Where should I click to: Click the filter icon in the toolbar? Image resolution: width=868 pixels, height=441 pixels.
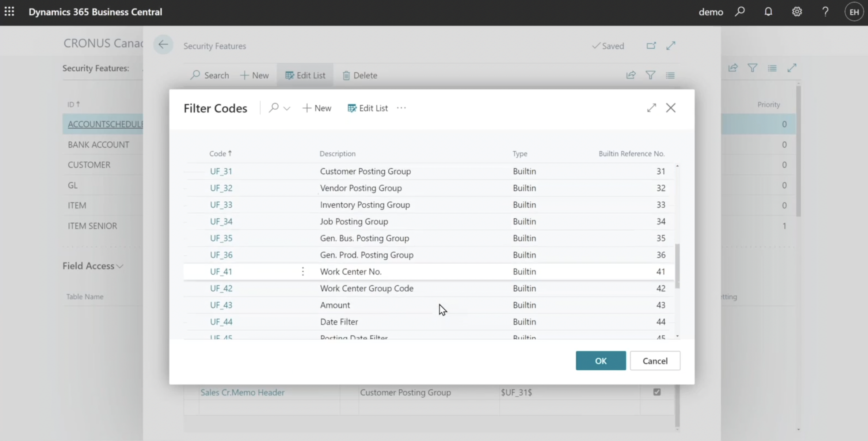pos(651,75)
